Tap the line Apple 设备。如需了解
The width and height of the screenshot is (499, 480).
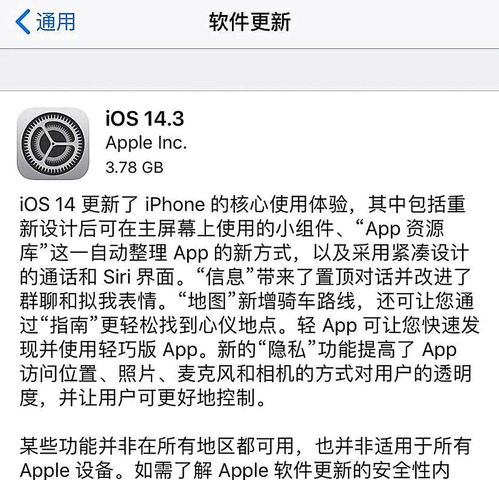point(235,470)
